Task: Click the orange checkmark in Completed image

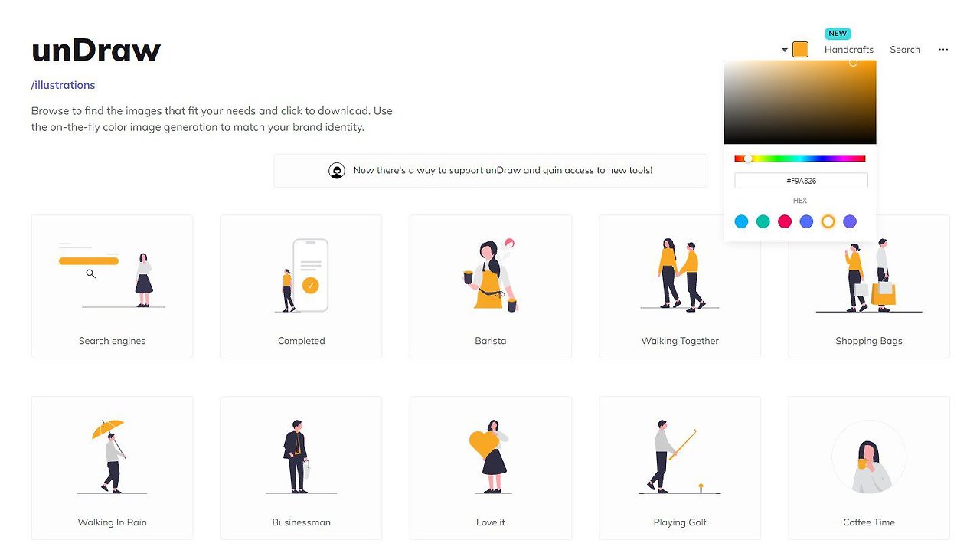Action: (x=310, y=286)
